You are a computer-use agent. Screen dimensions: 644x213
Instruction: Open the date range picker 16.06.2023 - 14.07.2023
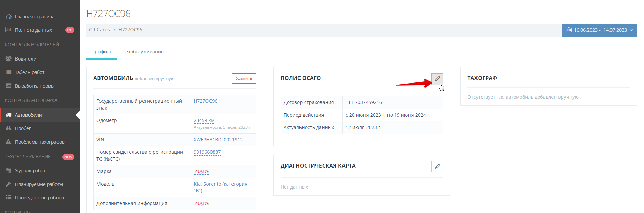599,30
